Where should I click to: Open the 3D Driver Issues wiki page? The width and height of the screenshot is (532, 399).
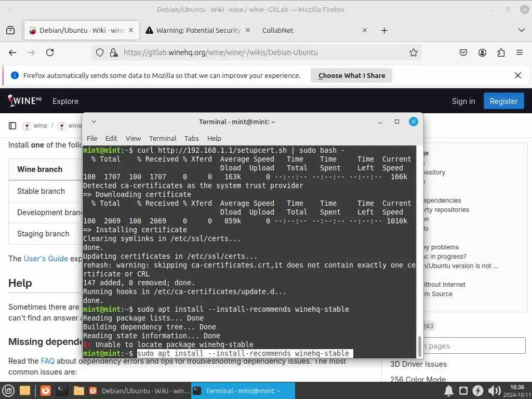click(418, 364)
